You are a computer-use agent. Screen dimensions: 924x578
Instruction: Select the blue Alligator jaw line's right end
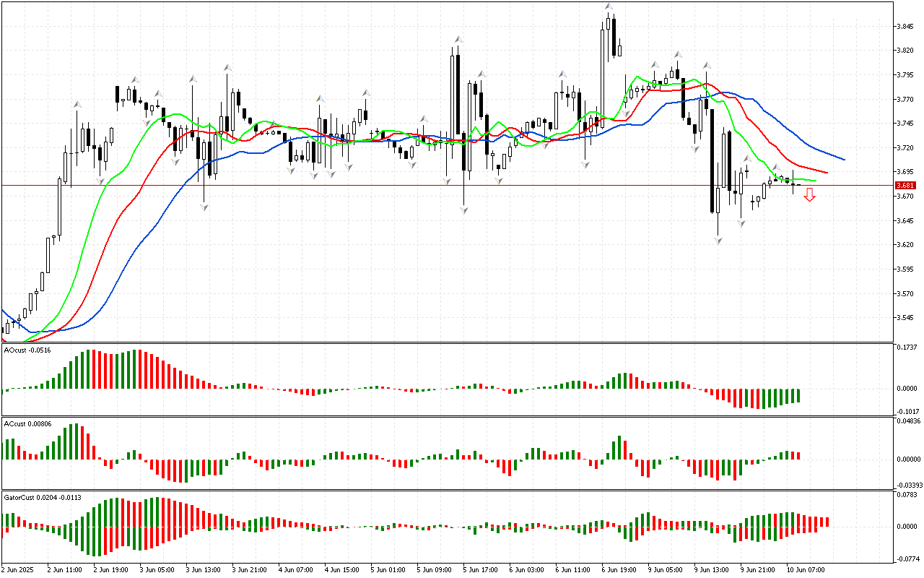[x=842, y=159]
